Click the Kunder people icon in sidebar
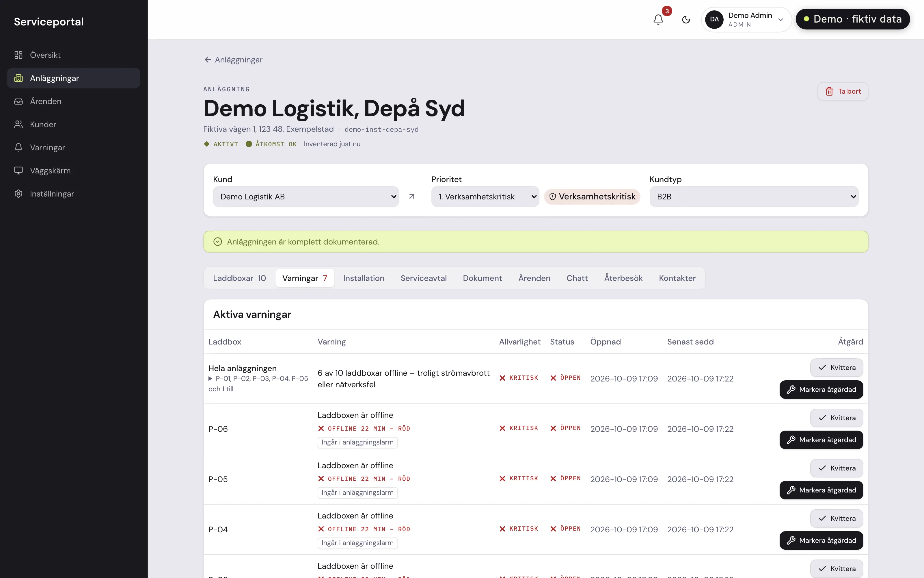This screenshot has height=578, width=924. 18,124
